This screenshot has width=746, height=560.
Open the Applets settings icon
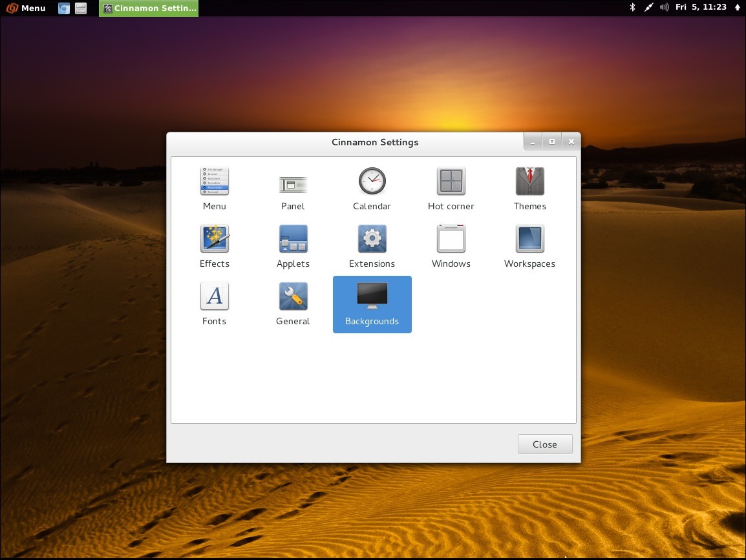coord(293,238)
